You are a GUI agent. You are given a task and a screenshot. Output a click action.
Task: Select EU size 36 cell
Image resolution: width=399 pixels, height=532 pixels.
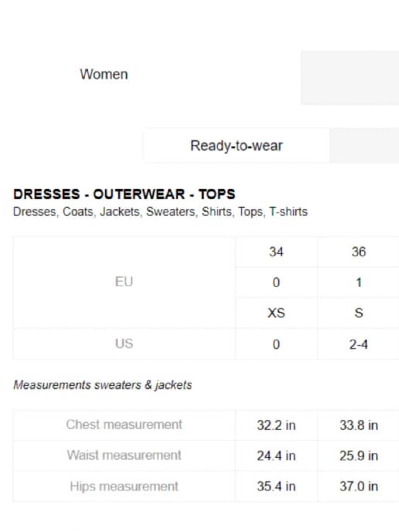point(359,252)
